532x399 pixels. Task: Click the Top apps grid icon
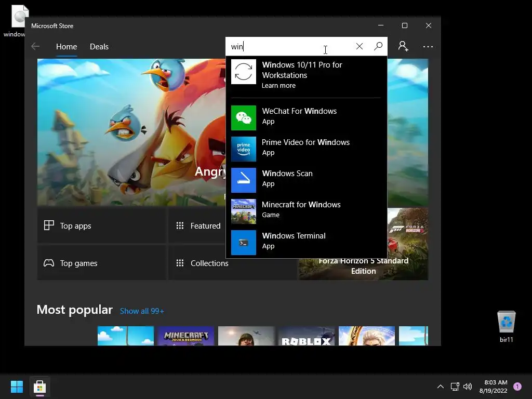pos(49,225)
